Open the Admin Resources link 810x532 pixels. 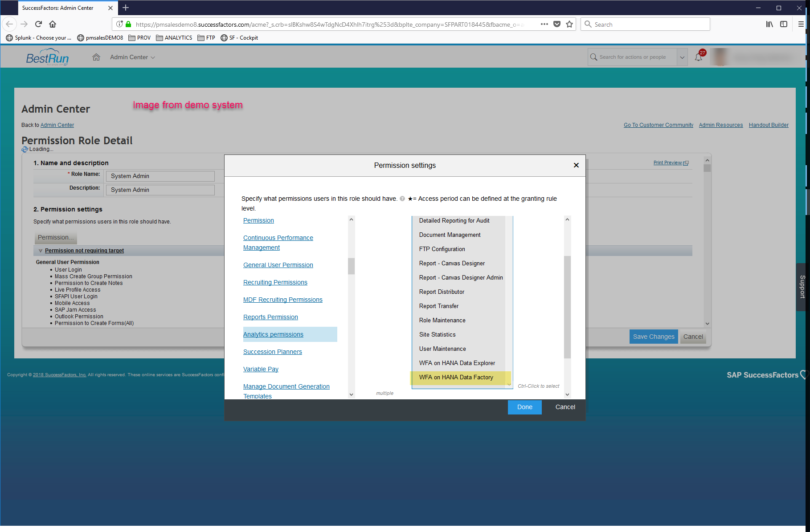point(721,125)
